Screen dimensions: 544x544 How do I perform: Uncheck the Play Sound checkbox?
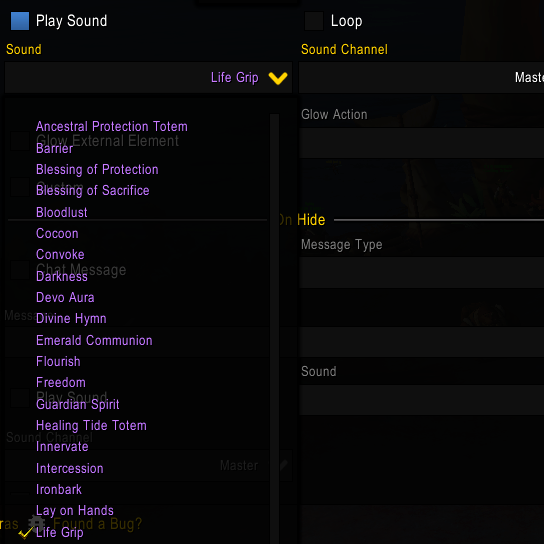[20, 21]
